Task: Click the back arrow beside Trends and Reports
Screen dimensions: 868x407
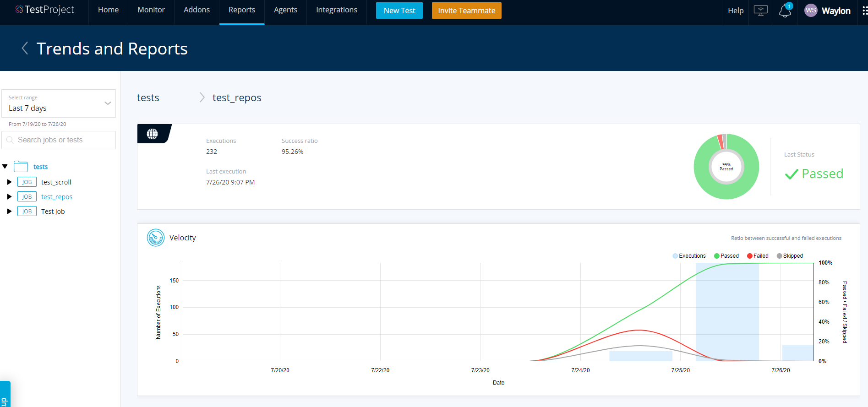Action: pos(25,49)
